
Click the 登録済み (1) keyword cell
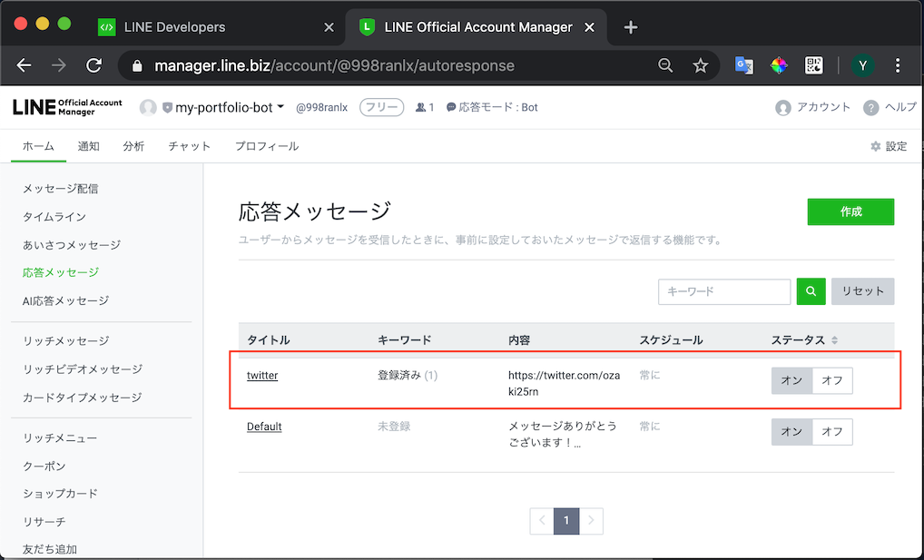click(x=408, y=375)
